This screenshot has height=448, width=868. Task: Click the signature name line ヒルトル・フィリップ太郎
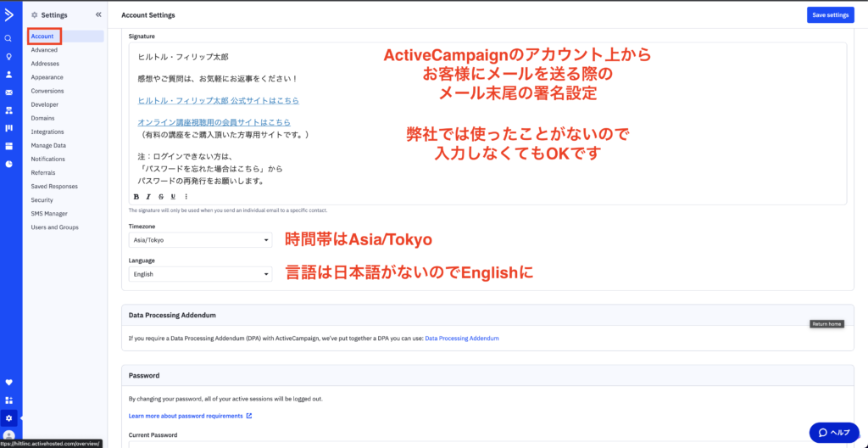(183, 57)
